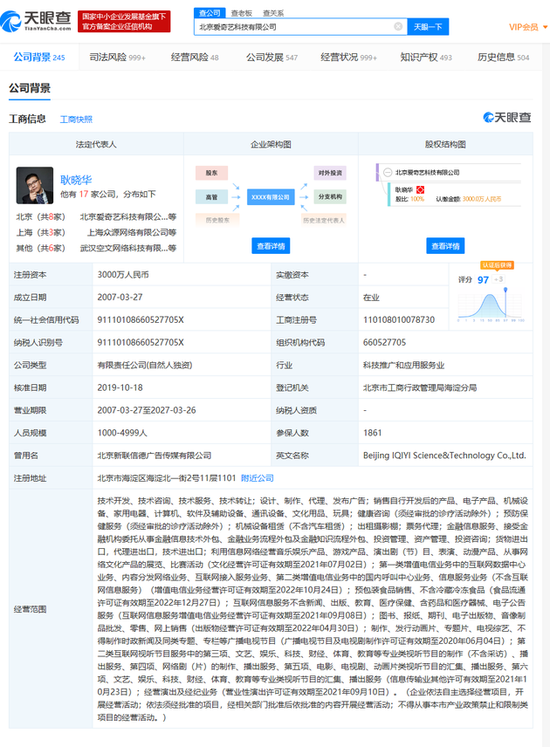Viewport: 550px width, 747px height.
Task: Select the 司法风险 tab
Action: [117, 57]
